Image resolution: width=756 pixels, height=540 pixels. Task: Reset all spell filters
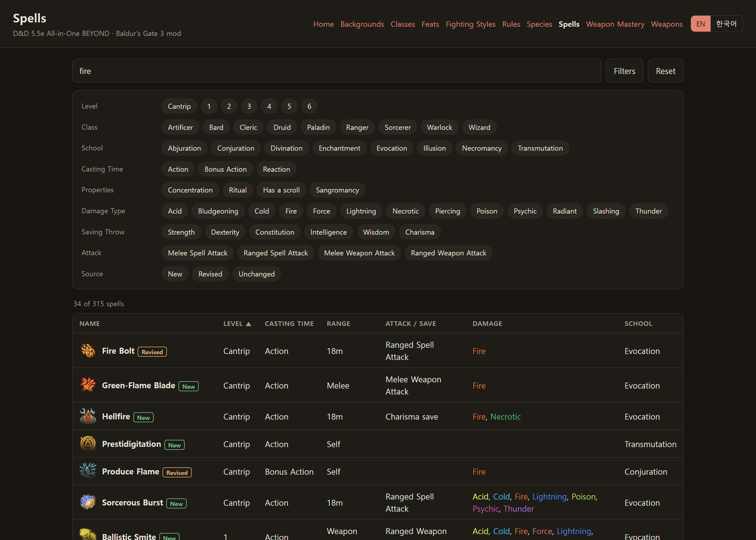[x=665, y=71]
